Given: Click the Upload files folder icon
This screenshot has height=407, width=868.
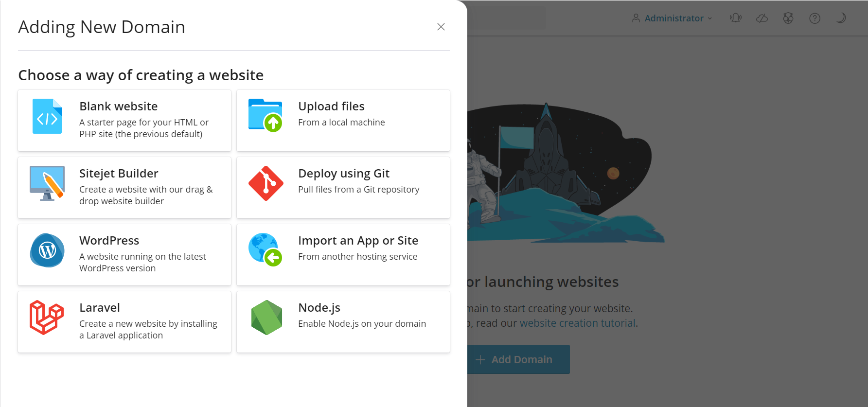Looking at the screenshot, I should point(266,115).
